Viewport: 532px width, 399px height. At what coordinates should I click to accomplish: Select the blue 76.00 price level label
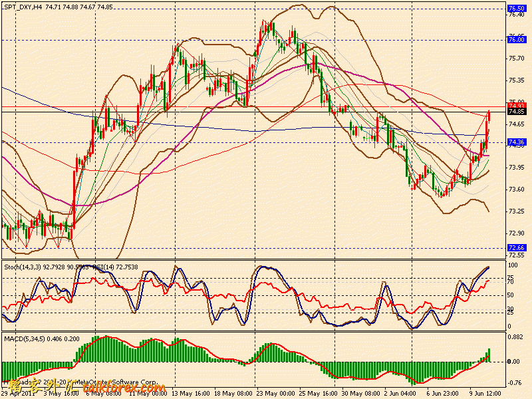(517, 40)
